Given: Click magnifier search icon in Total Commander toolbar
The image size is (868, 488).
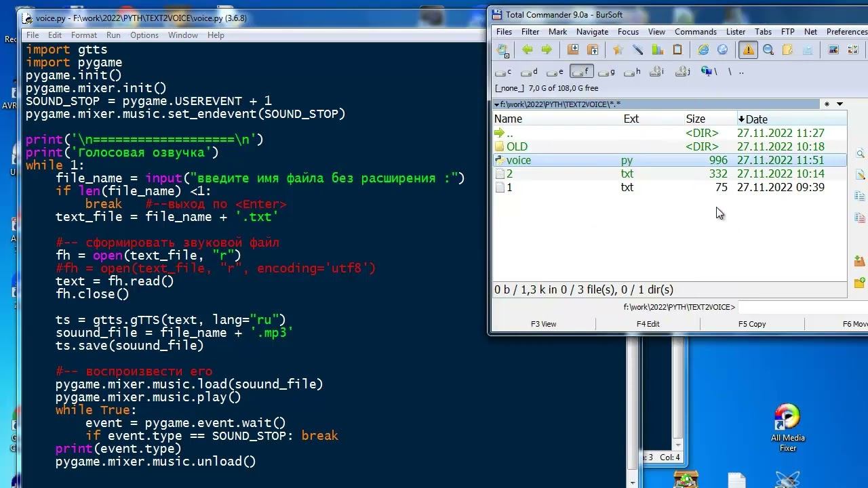Looking at the screenshot, I should (x=768, y=49).
